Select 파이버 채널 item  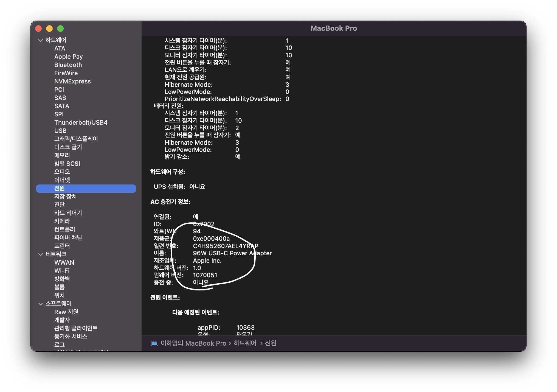68,238
